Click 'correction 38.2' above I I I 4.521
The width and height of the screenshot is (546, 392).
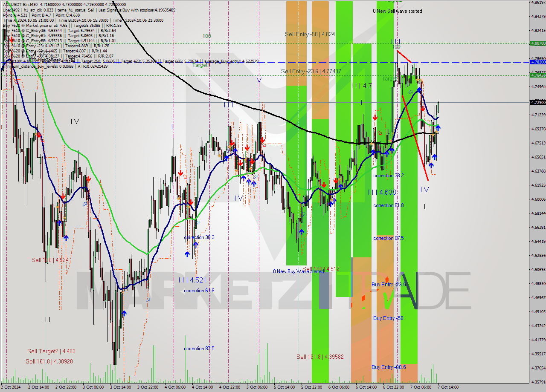tap(199, 237)
